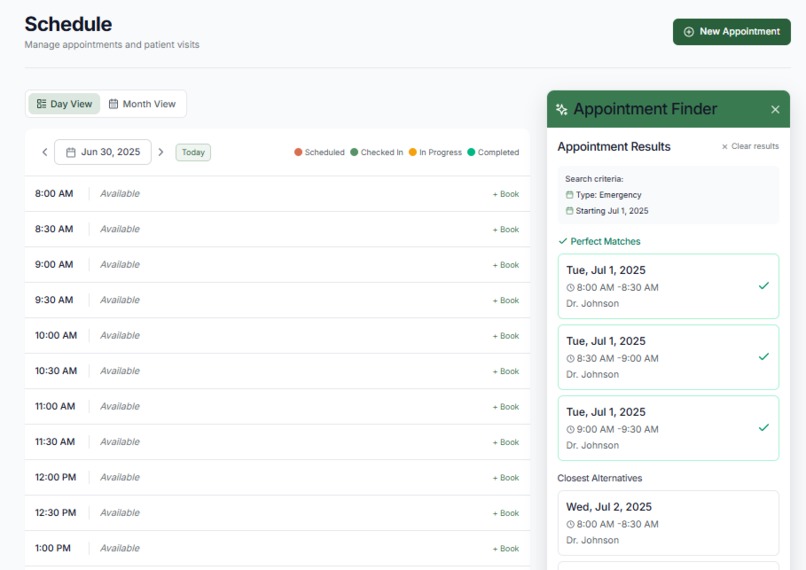The width and height of the screenshot is (806, 570).
Task: Go to next day with right chevron
Action: pos(161,152)
